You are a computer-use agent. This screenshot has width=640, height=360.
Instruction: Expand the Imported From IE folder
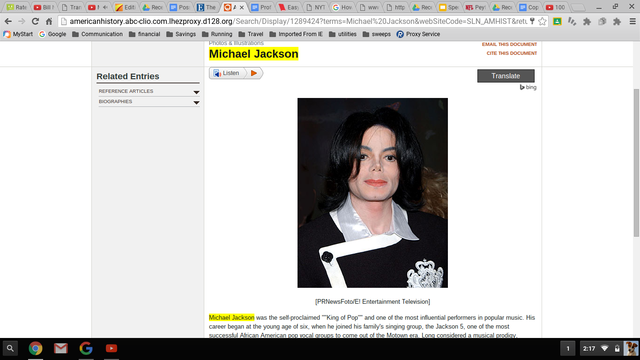296,34
